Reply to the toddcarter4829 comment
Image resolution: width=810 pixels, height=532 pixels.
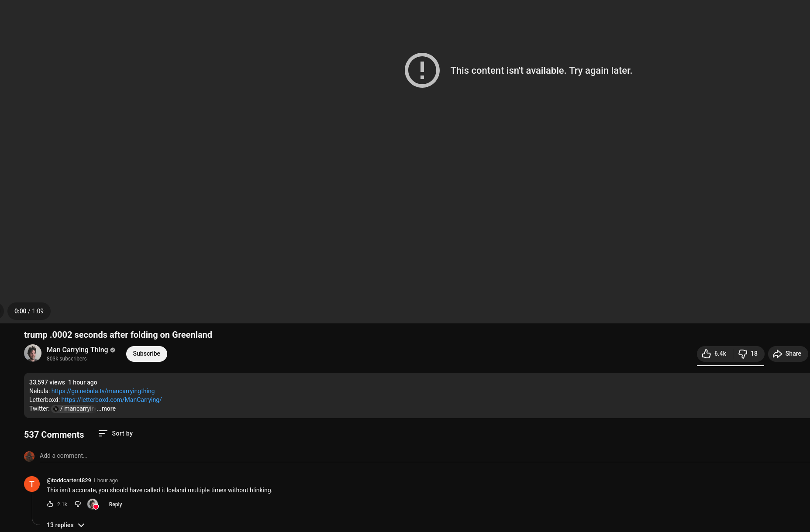(115, 505)
